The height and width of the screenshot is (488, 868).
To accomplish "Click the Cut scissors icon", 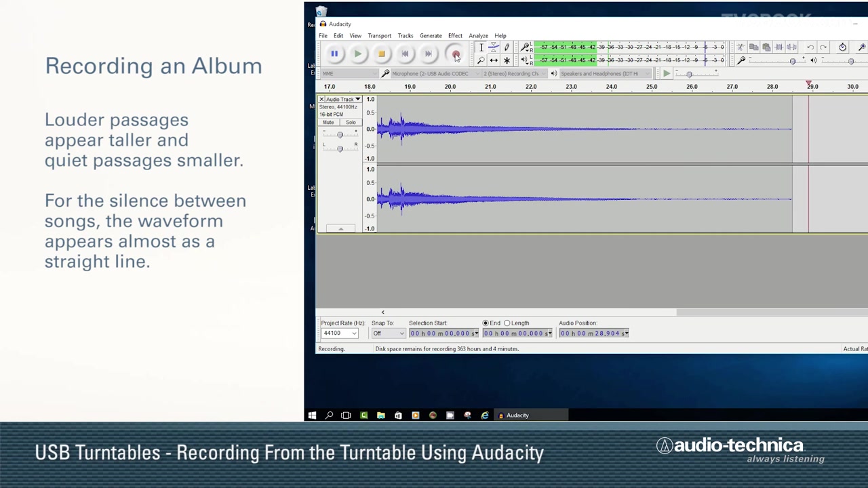I will (741, 47).
